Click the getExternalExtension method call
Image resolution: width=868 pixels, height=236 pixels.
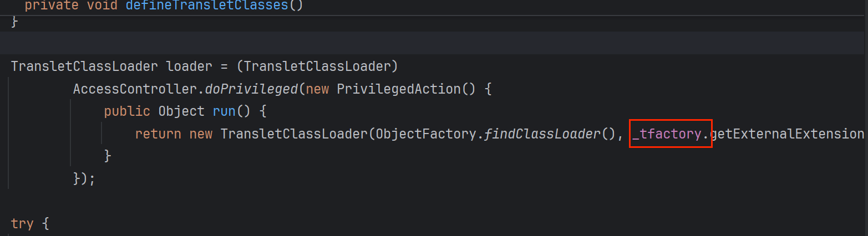(786, 134)
